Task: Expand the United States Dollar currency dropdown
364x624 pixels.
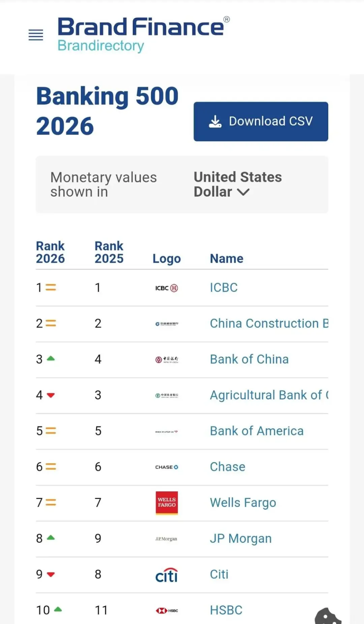Action: point(238,185)
